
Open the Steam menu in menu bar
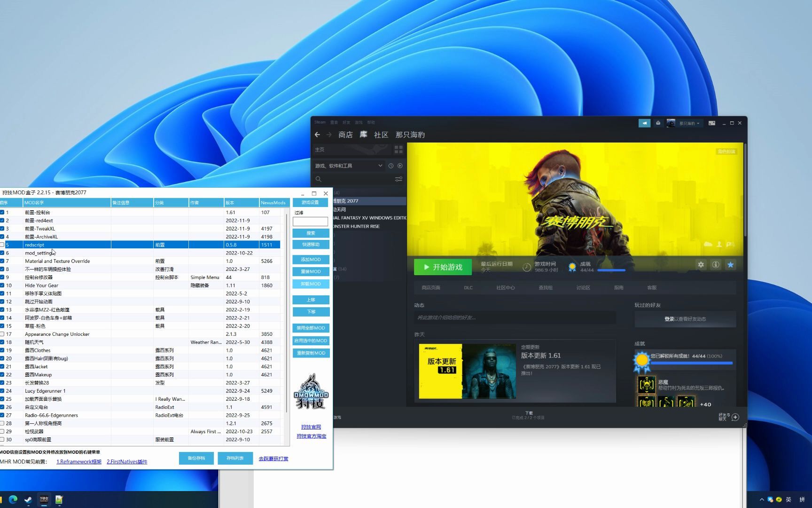[320, 122]
